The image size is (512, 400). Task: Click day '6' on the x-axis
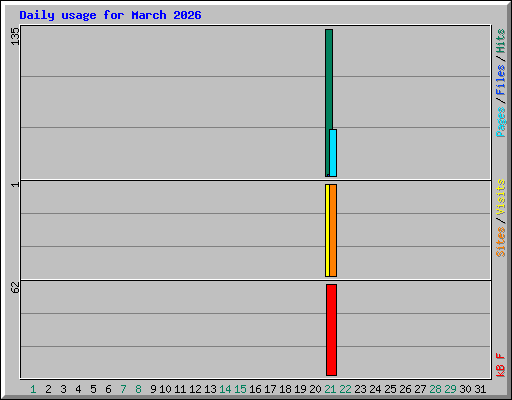click(x=108, y=389)
